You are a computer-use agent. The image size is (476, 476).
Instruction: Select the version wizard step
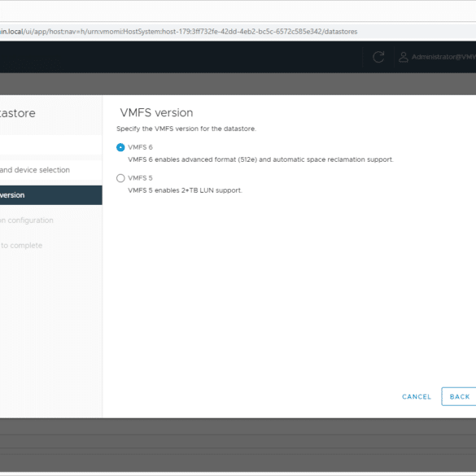[x=51, y=195]
